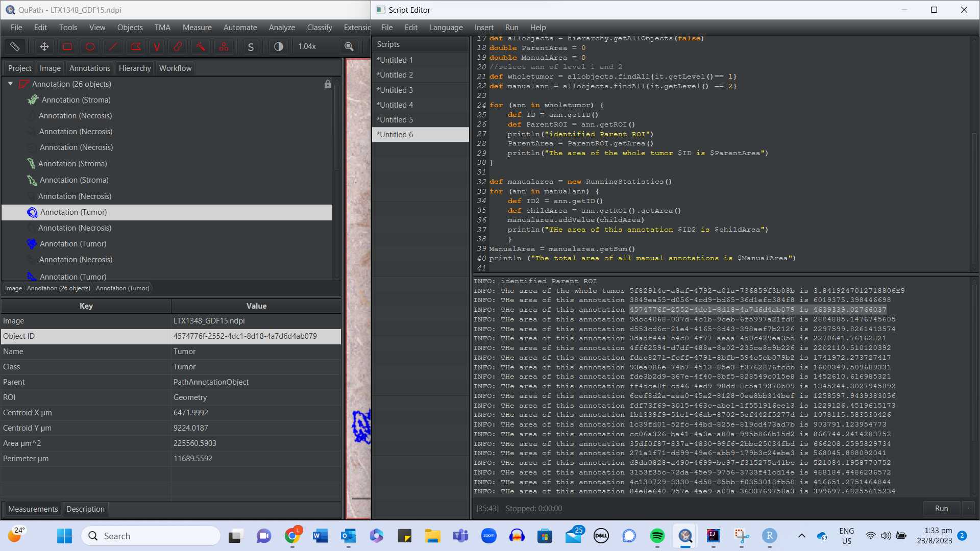This screenshot has width=980, height=551.
Task: Select the Polygon annotation tool
Action: (136, 46)
